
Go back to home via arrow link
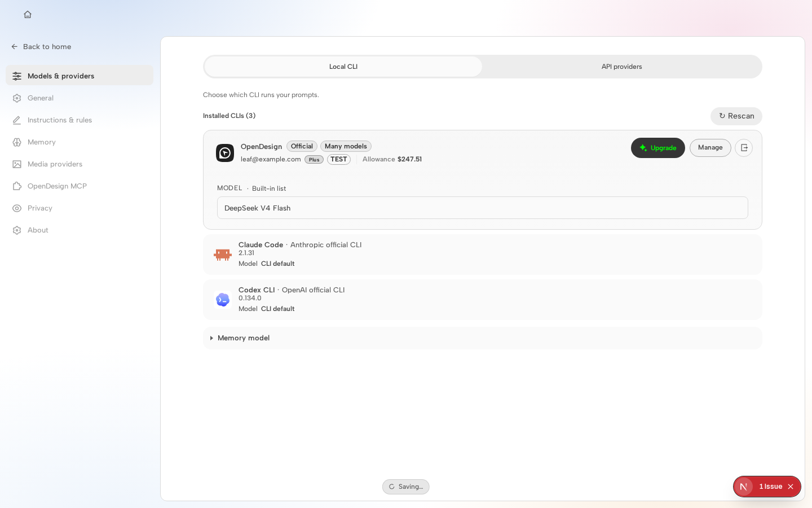[41, 47]
